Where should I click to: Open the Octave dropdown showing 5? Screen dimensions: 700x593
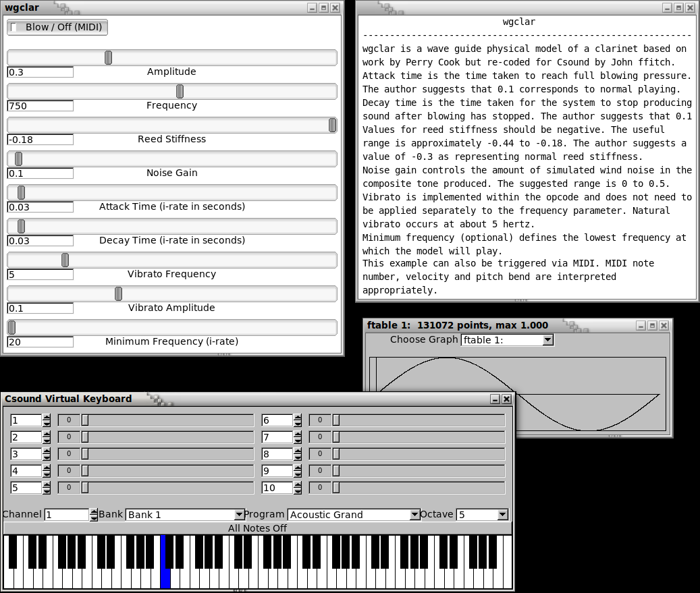[x=482, y=515]
